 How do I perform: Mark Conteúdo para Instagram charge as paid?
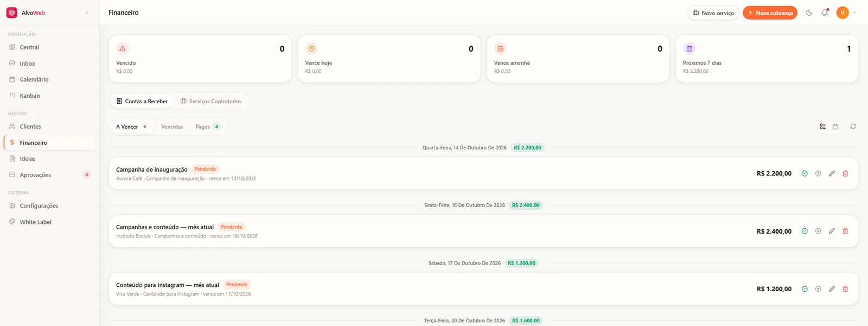[805, 289]
